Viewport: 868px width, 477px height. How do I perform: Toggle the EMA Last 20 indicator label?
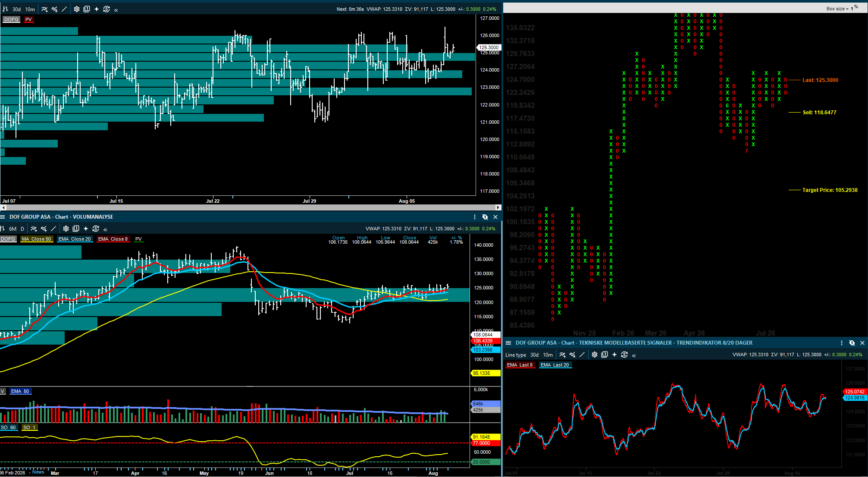click(555, 365)
